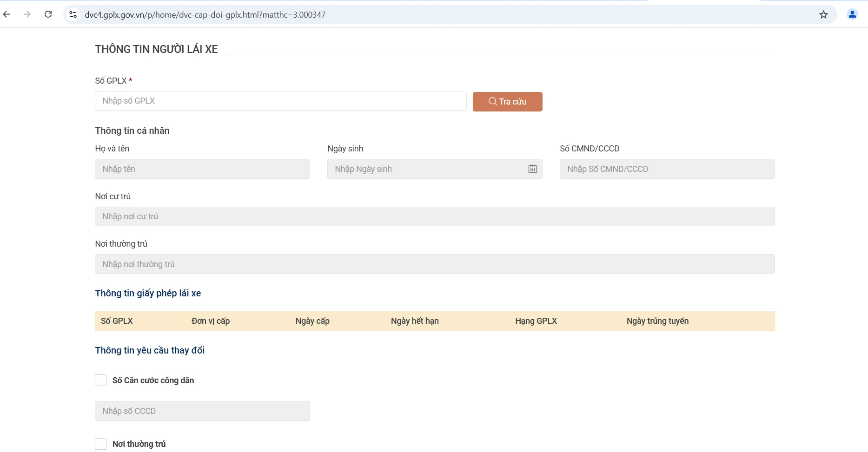Tick the Nơi thường trú checkbox
Image resolution: width=868 pixels, height=452 pixels.
click(x=100, y=444)
